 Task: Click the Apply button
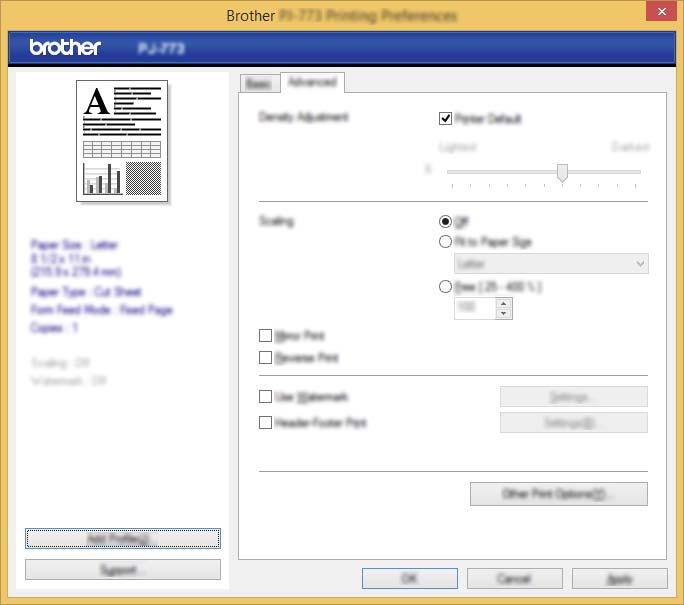point(620,578)
